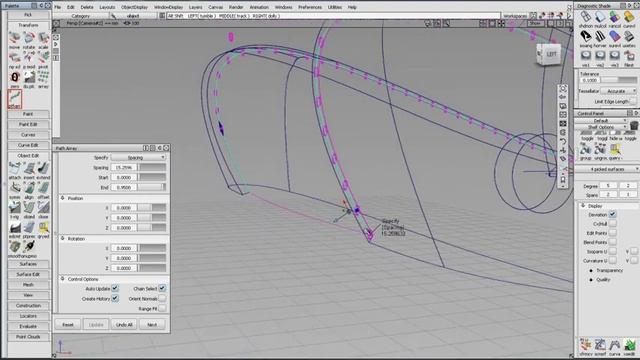Toggle the Deviation display checkbox

pos(612,214)
